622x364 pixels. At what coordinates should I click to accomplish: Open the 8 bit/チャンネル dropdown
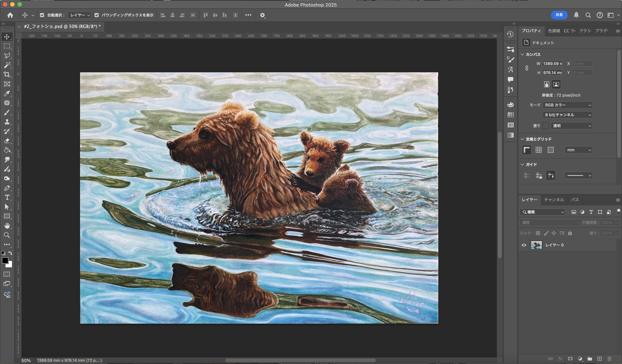point(567,115)
